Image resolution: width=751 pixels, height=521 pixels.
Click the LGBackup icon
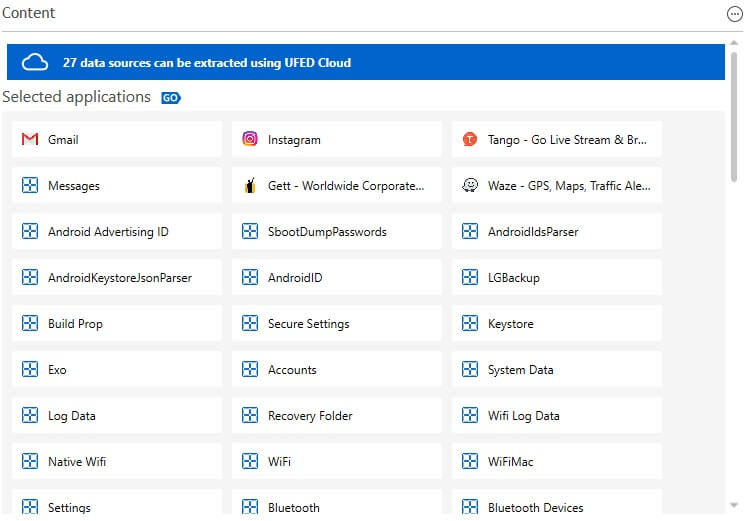[469, 277]
